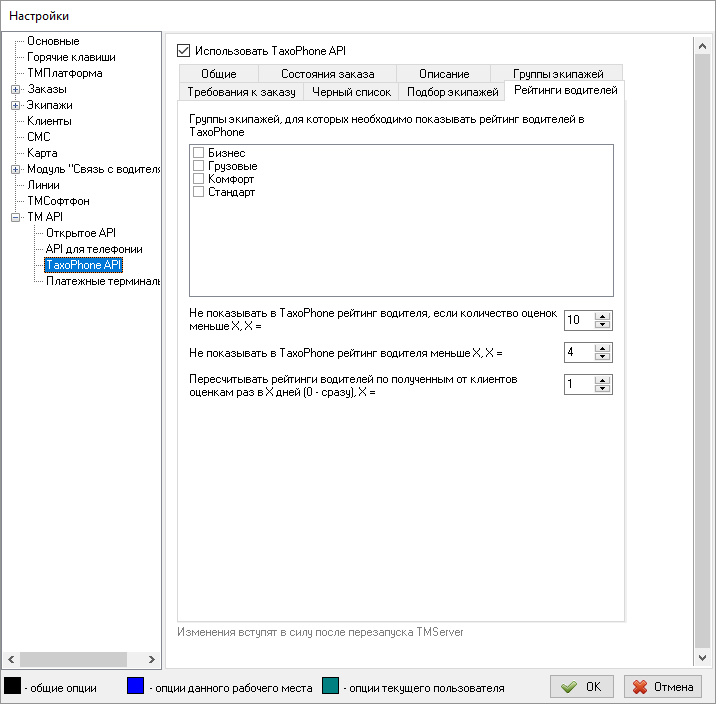Expand the Экипажи tree node
Image resolution: width=716 pixels, height=704 pixels.
[x=16, y=105]
